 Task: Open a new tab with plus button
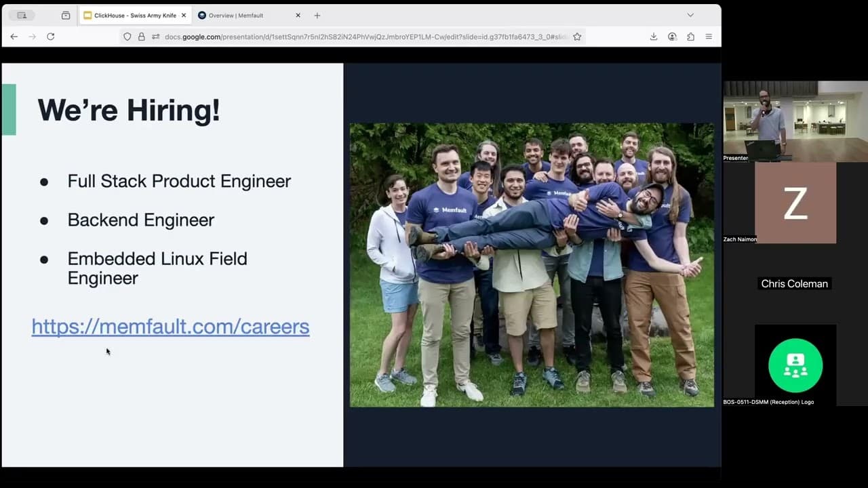(x=317, y=15)
